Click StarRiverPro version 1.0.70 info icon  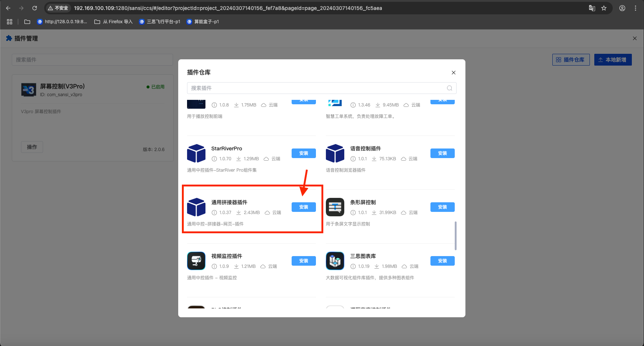click(x=214, y=159)
